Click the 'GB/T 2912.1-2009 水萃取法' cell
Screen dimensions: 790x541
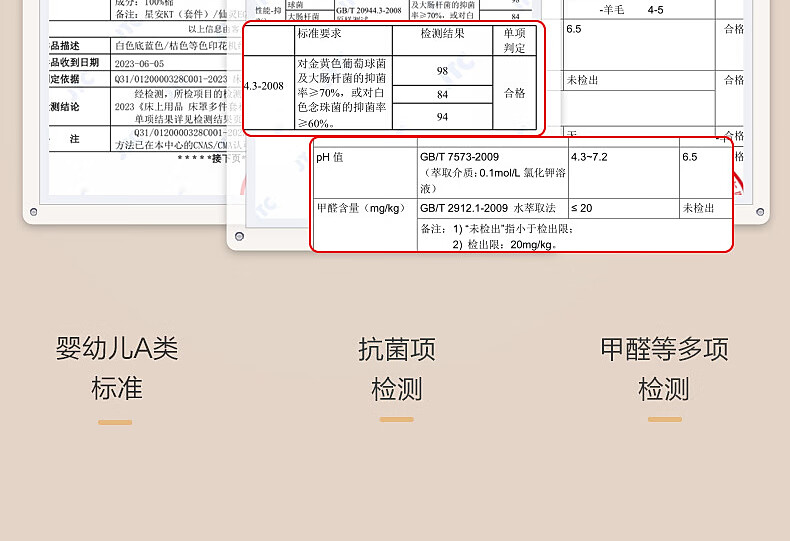(488, 208)
